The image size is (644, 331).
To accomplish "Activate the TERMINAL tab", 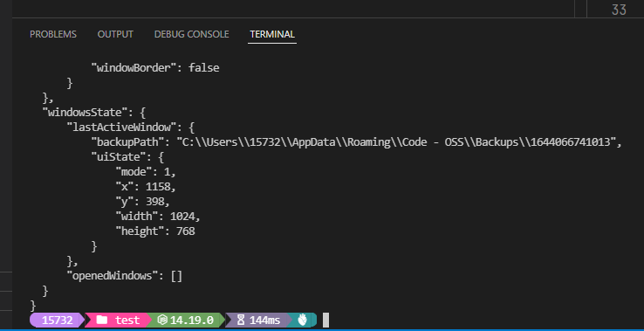I will [272, 34].
